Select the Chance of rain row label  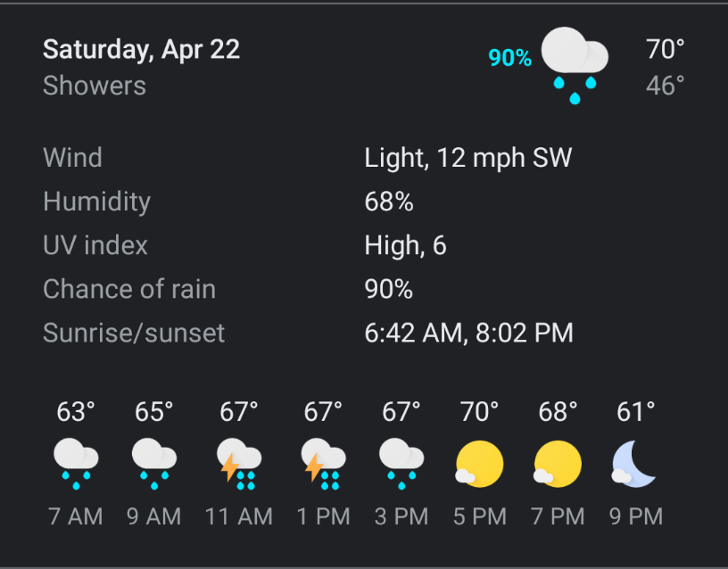coord(129,289)
